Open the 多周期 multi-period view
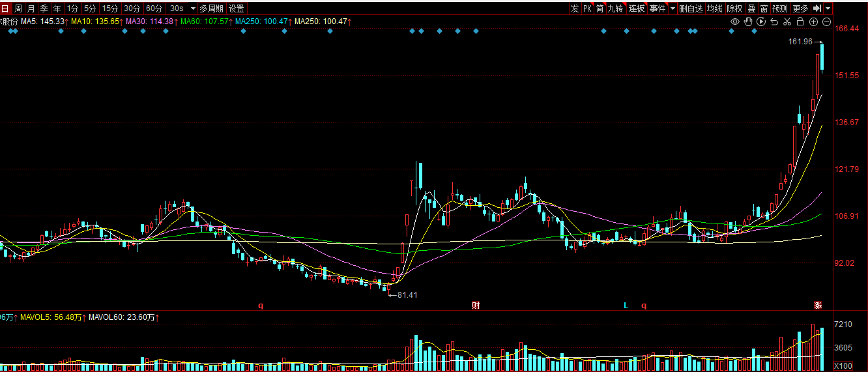 tap(212, 8)
